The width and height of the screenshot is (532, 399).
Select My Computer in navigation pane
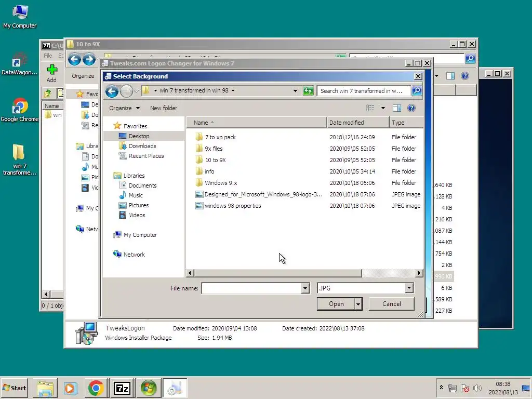pos(140,235)
